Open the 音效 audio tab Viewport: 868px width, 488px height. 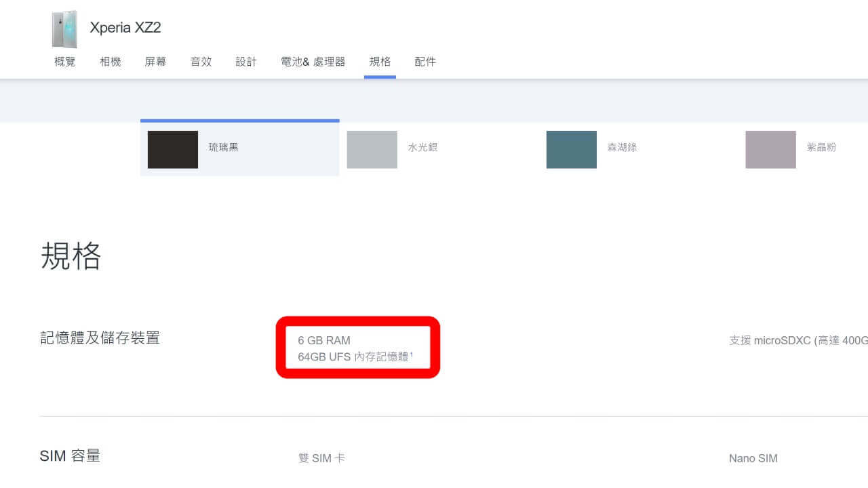coord(201,62)
